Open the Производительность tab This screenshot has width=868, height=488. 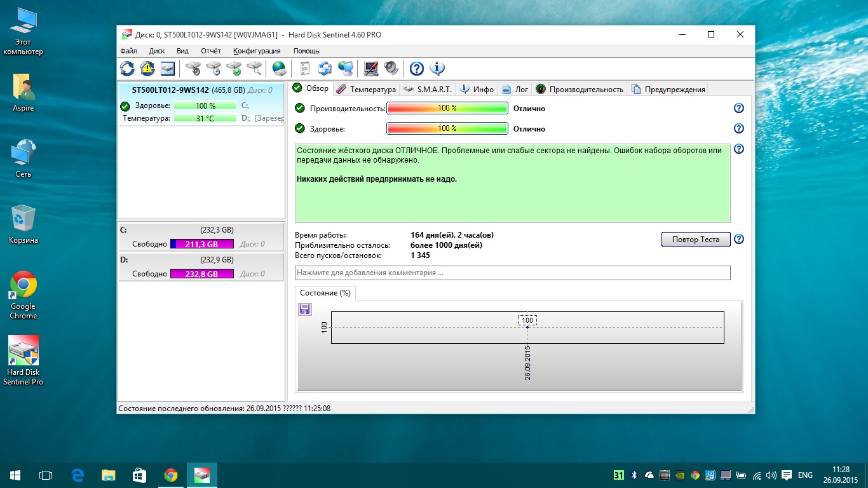pyautogui.click(x=580, y=90)
